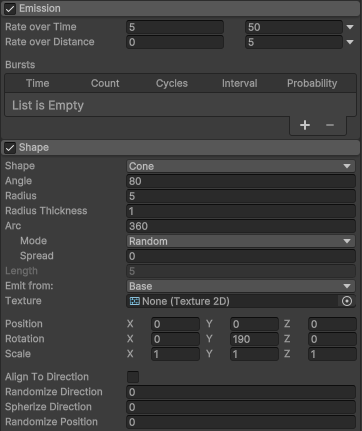This screenshot has height=431, width=362.
Task: Click the Rate over Time label
Action: tap(41, 27)
